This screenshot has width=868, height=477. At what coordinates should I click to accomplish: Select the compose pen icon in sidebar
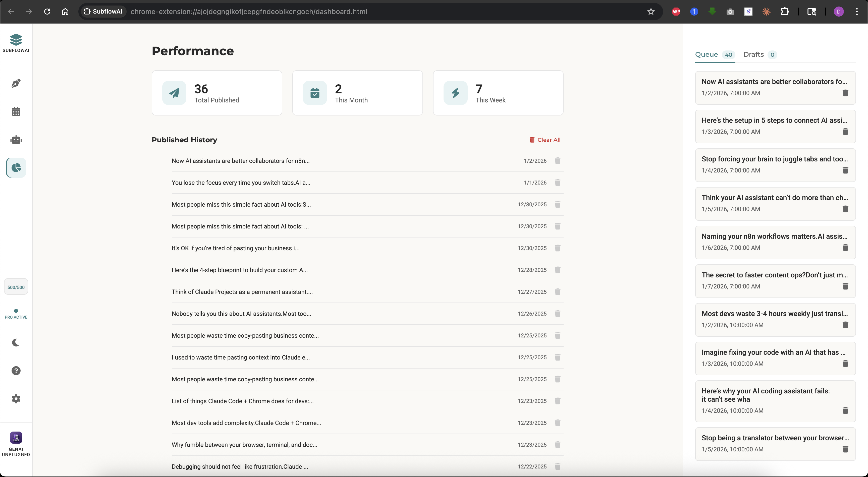(x=16, y=83)
